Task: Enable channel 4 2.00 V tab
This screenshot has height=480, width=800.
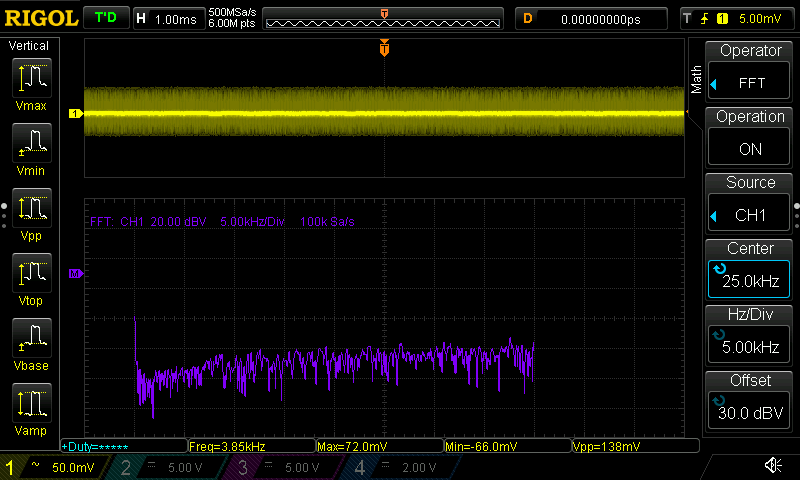Action: tap(399, 467)
